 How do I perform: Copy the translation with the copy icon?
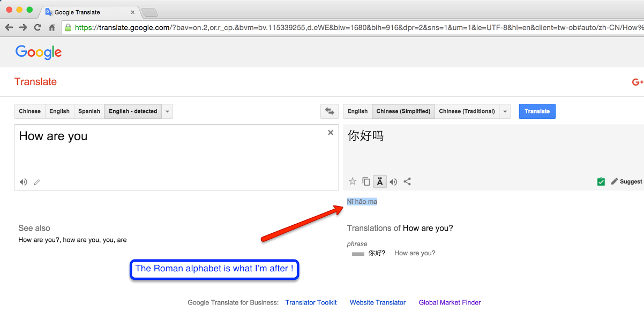(366, 181)
